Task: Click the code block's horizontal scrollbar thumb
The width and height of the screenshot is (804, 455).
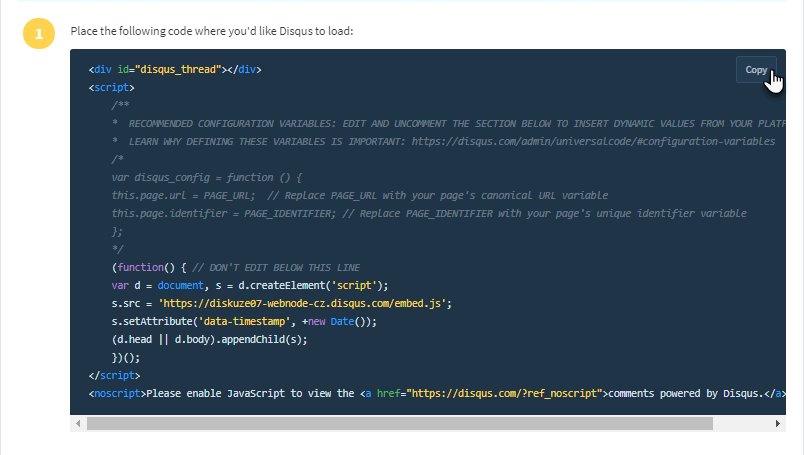Action: 400,424
